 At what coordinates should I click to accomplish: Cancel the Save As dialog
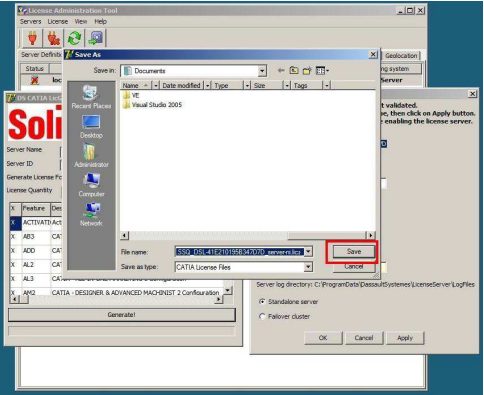click(354, 266)
